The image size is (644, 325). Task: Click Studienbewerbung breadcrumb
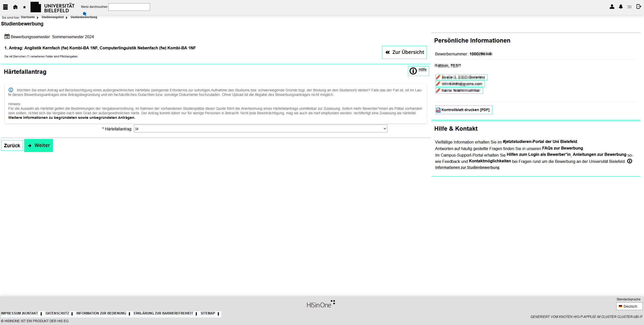click(x=84, y=17)
